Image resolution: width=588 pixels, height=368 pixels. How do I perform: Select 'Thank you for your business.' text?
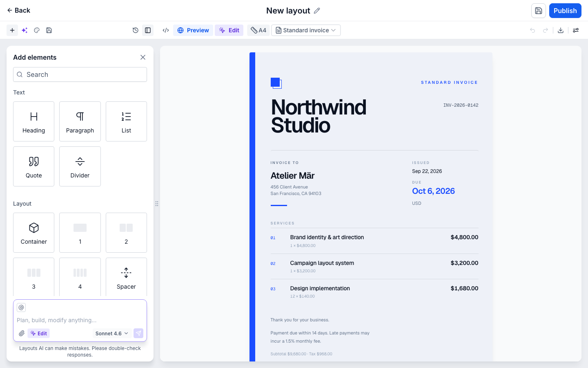[300, 320]
